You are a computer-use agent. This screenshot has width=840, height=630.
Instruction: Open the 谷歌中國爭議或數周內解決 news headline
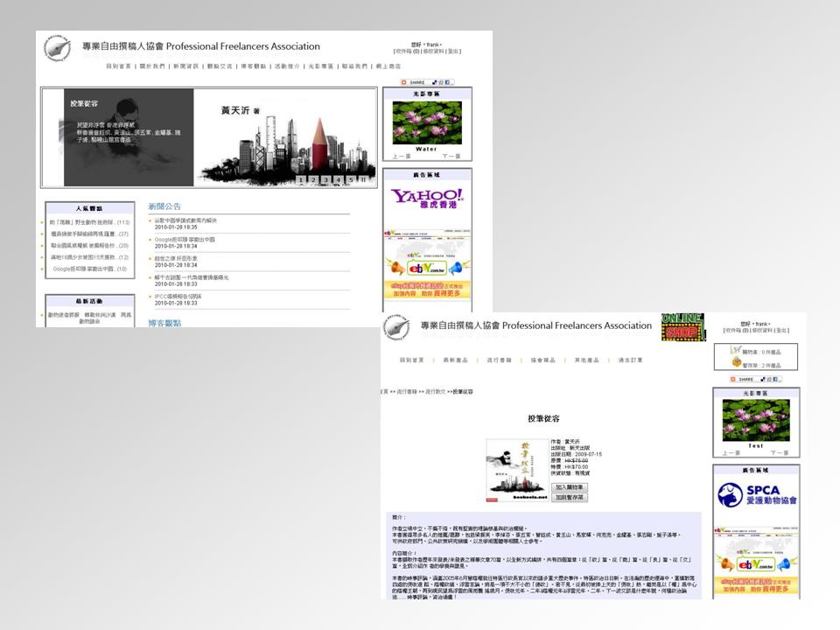[x=185, y=220]
